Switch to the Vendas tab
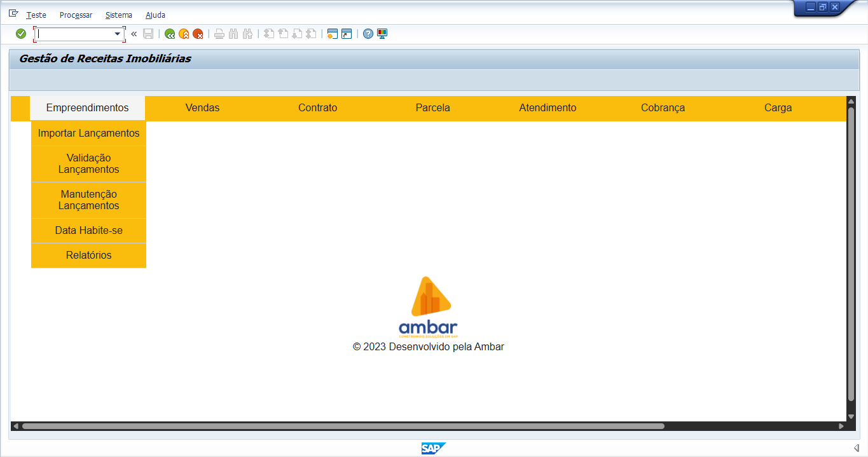 pyautogui.click(x=202, y=108)
